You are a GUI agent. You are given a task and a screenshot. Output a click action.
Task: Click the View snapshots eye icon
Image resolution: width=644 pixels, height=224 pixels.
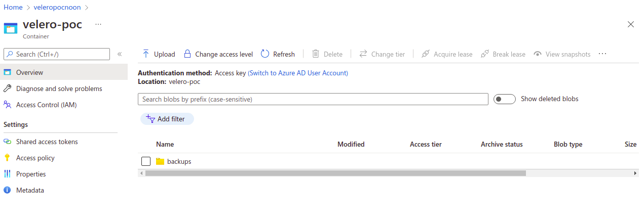[538, 54]
